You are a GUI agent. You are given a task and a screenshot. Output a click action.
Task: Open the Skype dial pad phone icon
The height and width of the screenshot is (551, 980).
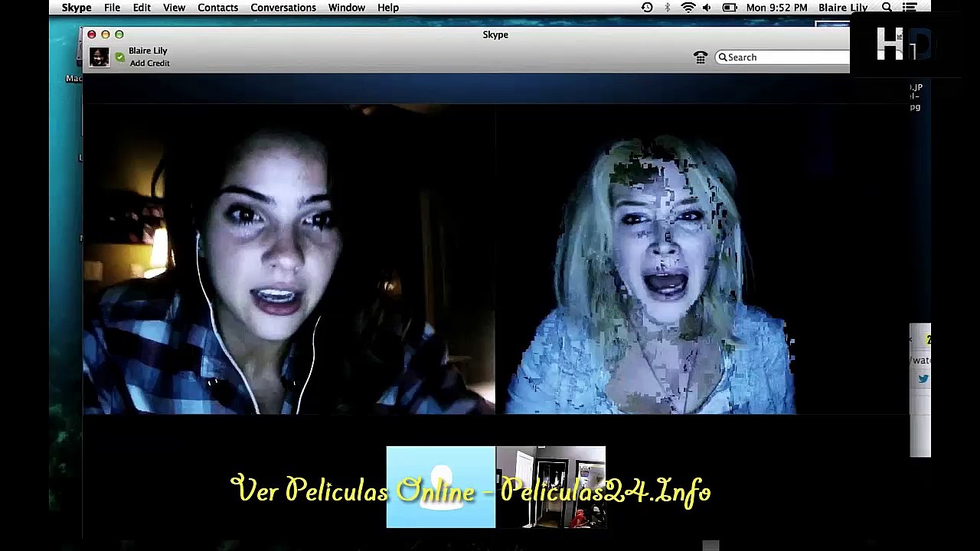[701, 57]
